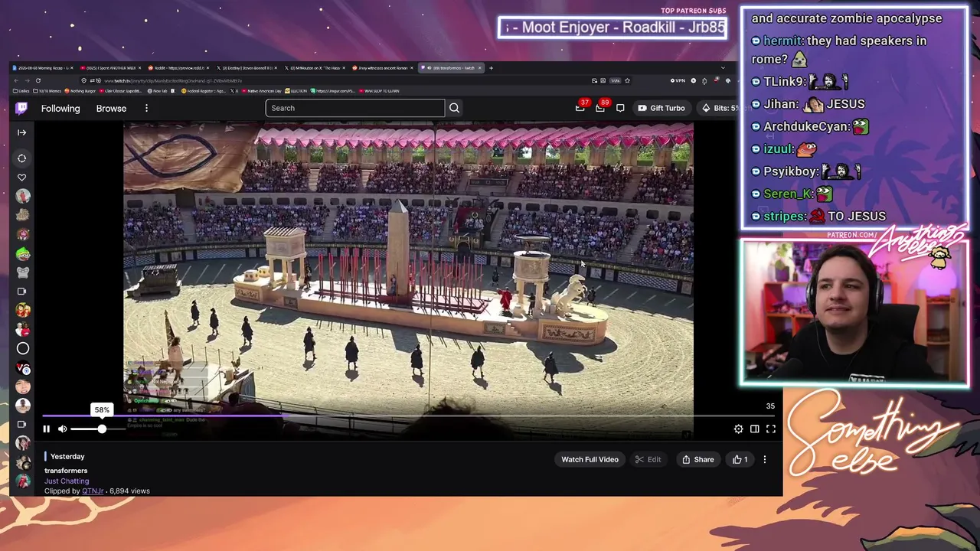
Task: Reload the browser page
Action: [x=38, y=80]
